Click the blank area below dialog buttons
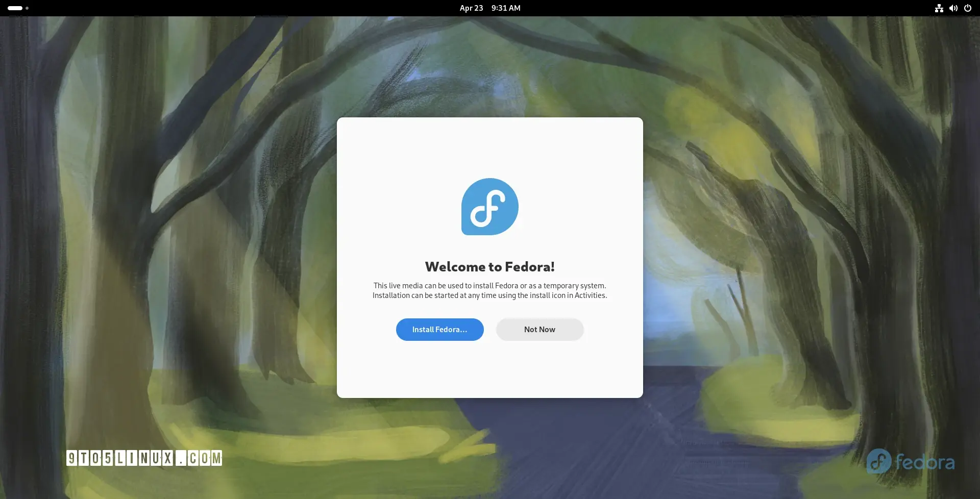This screenshot has height=499, width=980. (x=490, y=370)
